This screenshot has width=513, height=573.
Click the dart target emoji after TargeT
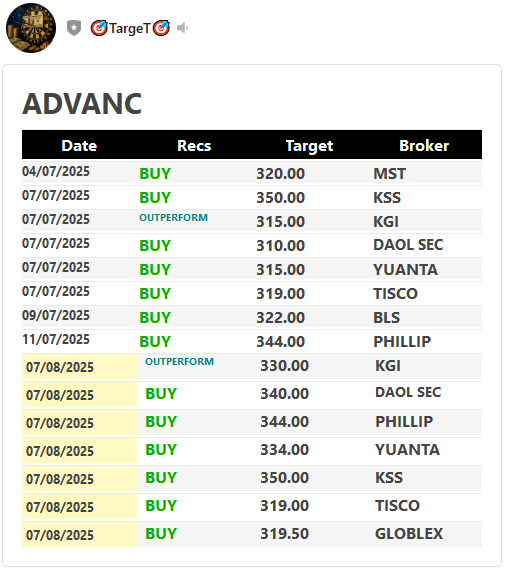pos(161,28)
